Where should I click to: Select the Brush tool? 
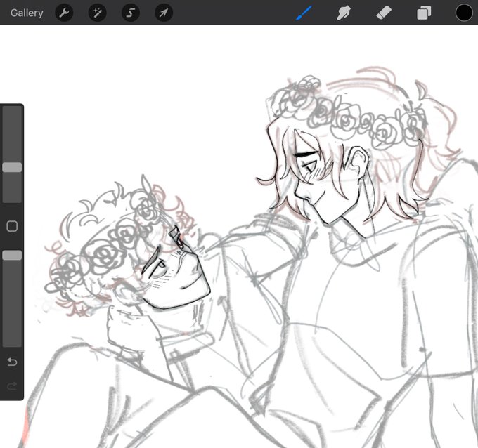pyautogui.click(x=304, y=13)
